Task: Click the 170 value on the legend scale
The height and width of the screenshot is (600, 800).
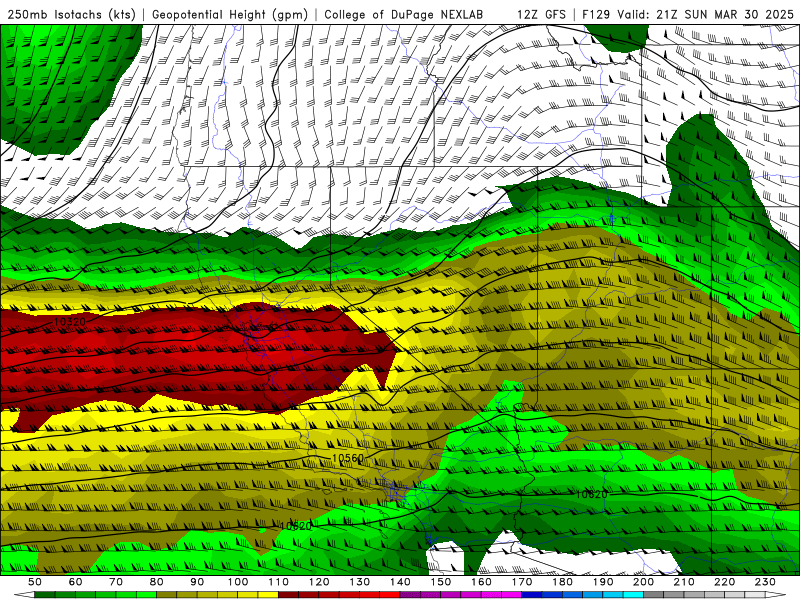Action: click(522, 582)
